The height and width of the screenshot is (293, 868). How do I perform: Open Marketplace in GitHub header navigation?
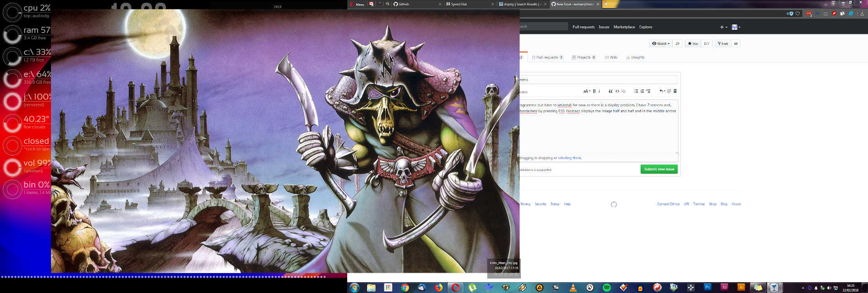(624, 27)
